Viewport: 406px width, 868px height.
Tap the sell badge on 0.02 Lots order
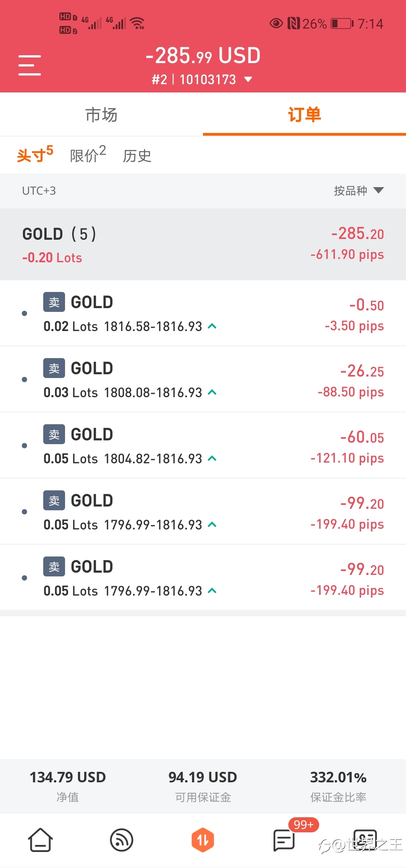tap(54, 302)
